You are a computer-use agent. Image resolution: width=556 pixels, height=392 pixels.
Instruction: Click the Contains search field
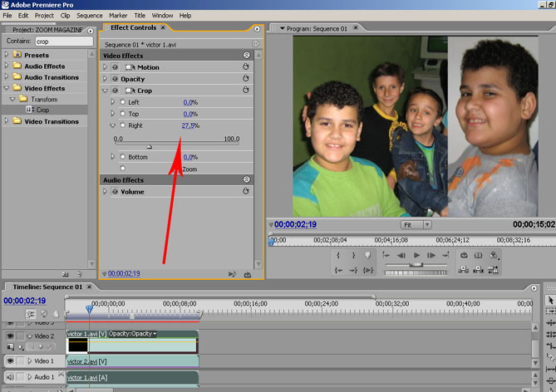coord(64,41)
